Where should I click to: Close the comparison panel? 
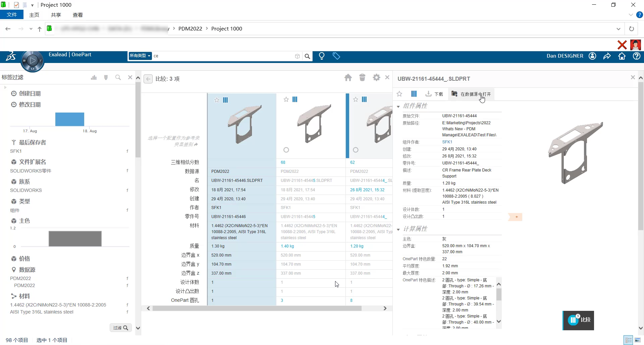(x=387, y=77)
